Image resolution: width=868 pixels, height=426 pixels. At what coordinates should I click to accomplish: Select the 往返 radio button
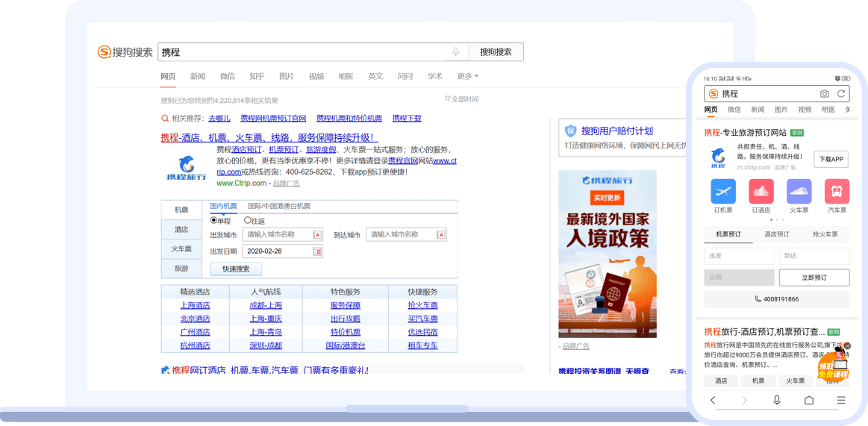pos(248,220)
